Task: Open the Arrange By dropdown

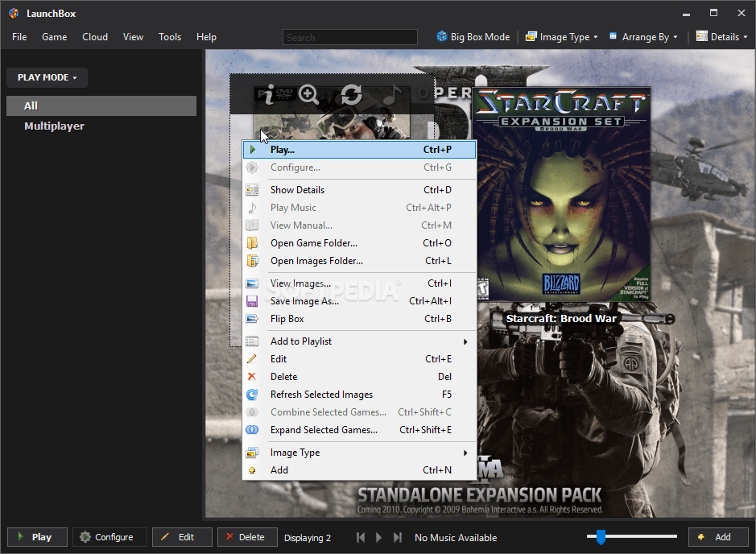Action: coord(643,37)
